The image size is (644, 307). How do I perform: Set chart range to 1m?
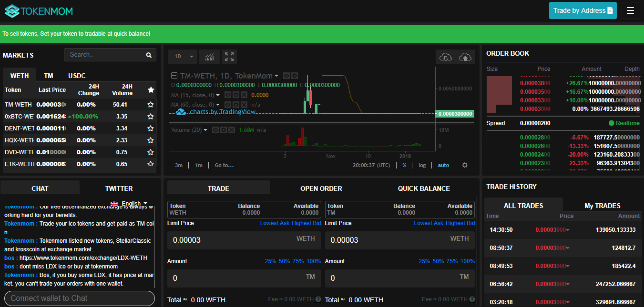click(x=199, y=165)
